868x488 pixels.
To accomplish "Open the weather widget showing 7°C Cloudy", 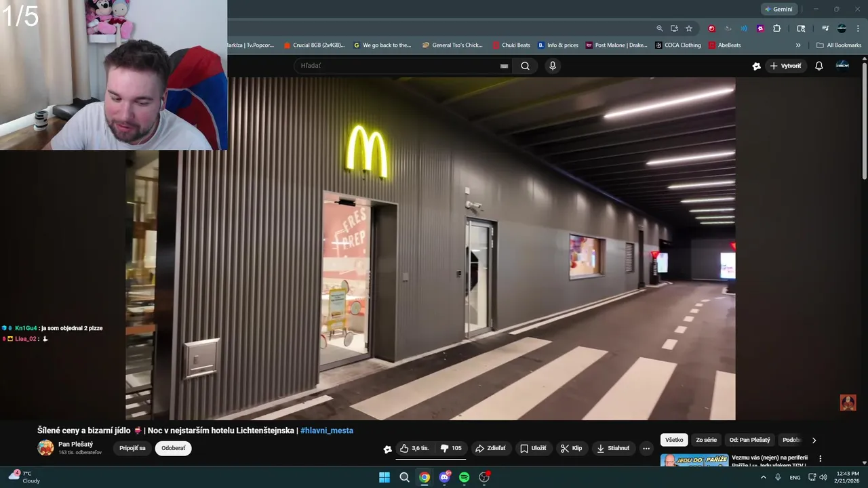I will coord(24,477).
